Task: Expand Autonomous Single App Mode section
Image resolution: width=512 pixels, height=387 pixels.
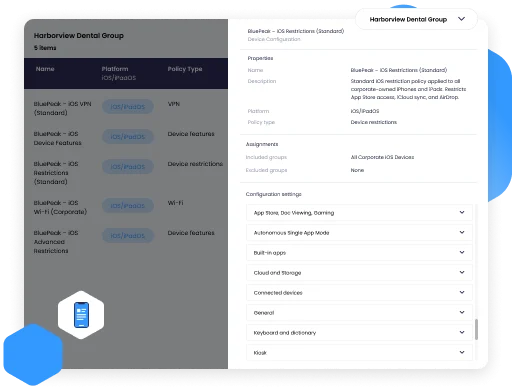Action: 359,233
